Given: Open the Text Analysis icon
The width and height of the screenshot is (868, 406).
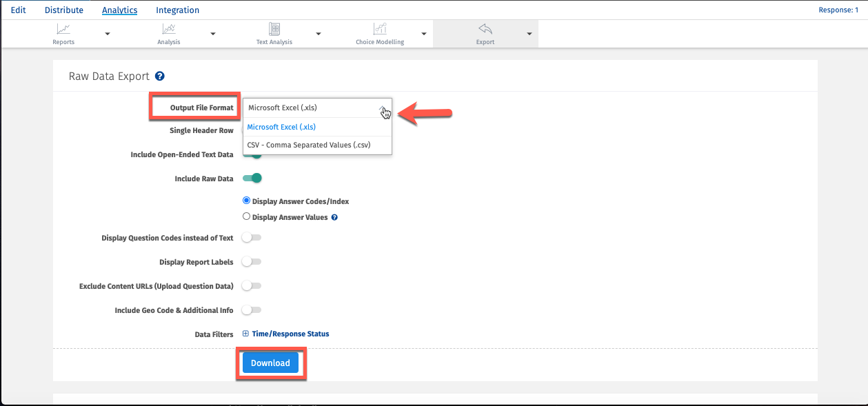Looking at the screenshot, I should pyautogui.click(x=274, y=29).
